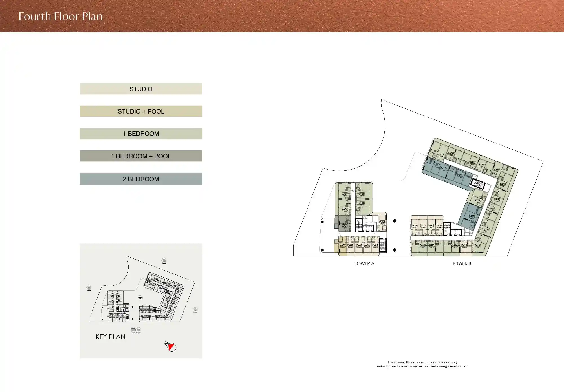Click black column dot beside unit A401
This screenshot has width=564, height=392.
point(395,221)
